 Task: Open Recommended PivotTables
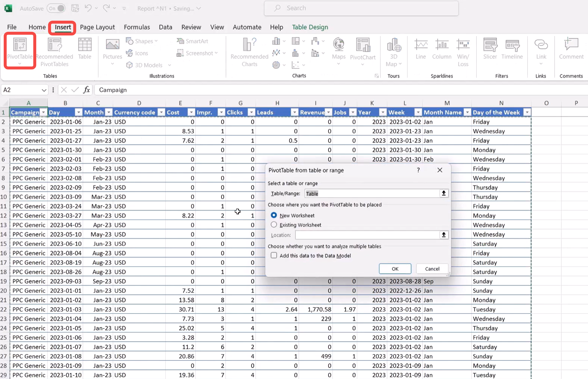(54, 52)
